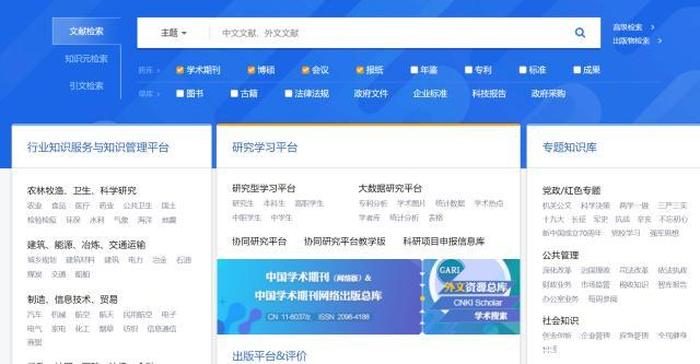
Task: Open the 出版平台&评价 section heading
Action: click(x=269, y=356)
